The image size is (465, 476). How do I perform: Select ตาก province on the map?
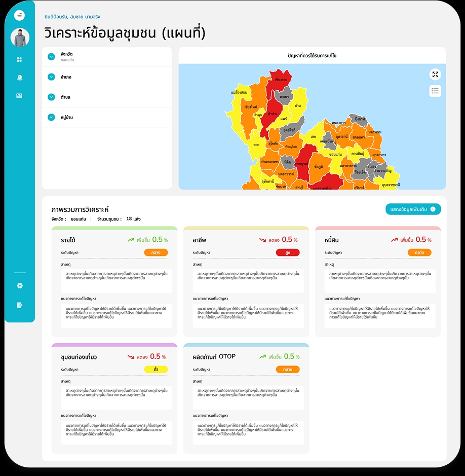[x=256, y=145]
